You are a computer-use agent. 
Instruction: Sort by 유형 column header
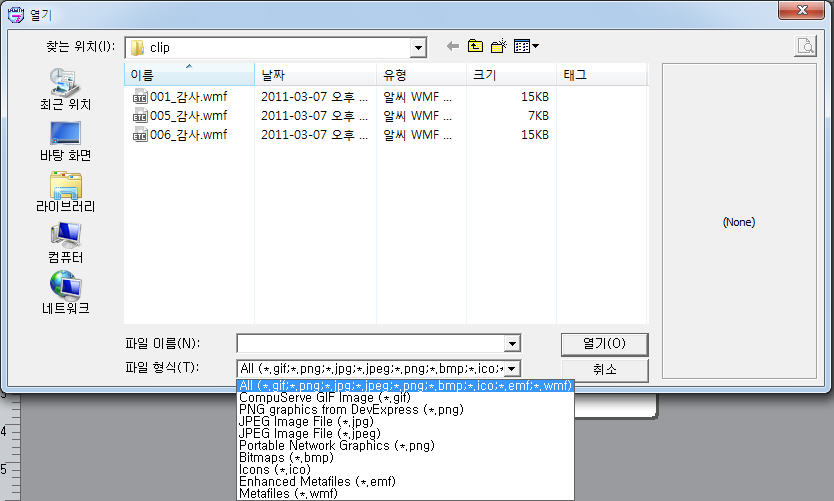point(421,75)
